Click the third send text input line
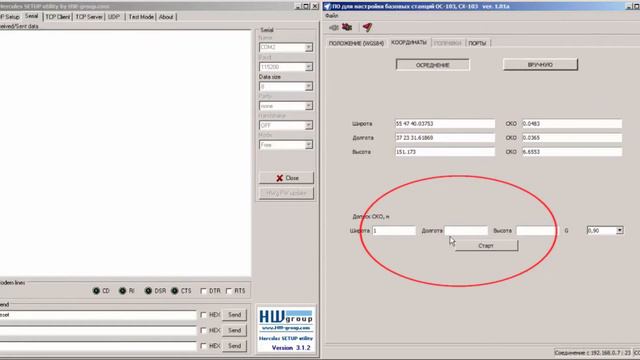This screenshot has height=360, width=640. click(98, 346)
